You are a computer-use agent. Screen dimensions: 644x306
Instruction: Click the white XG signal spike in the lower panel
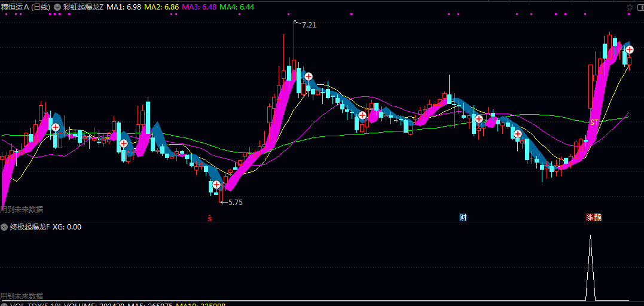tap(590, 267)
